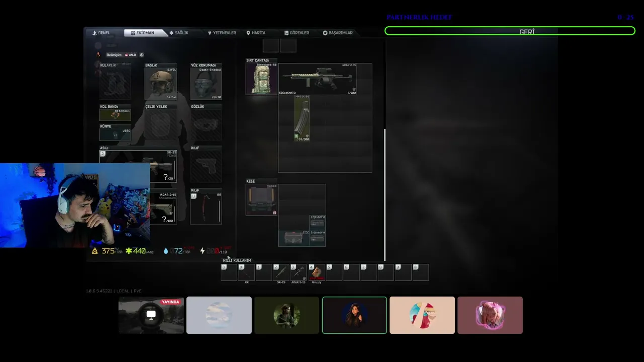Switch to the BAŞARIMLAR tab
Screen dimensions: 644x362
click(338, 33)
